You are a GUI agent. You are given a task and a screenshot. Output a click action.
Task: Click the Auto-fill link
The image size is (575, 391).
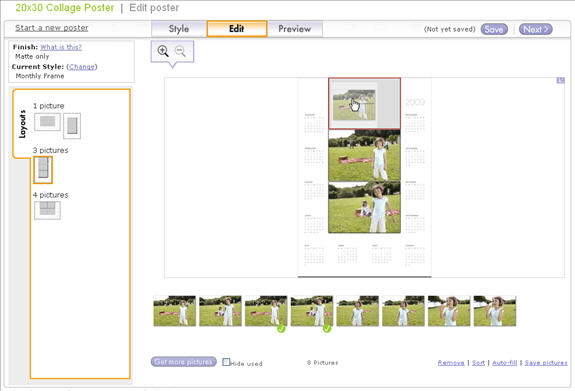[x=505, y=363]
